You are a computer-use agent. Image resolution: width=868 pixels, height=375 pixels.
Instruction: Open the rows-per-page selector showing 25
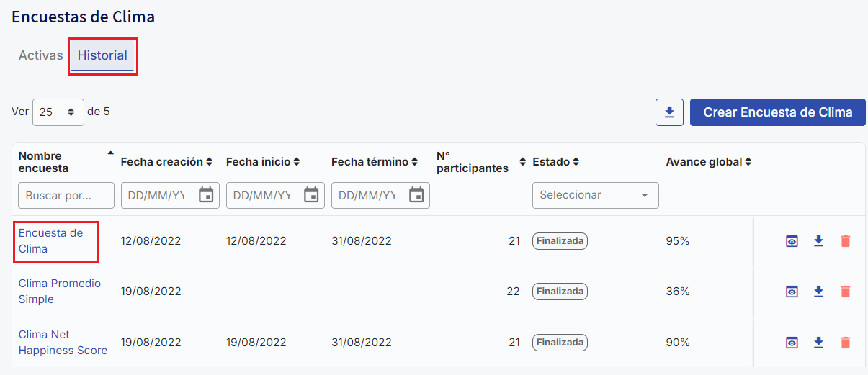(x=58, y=112)
